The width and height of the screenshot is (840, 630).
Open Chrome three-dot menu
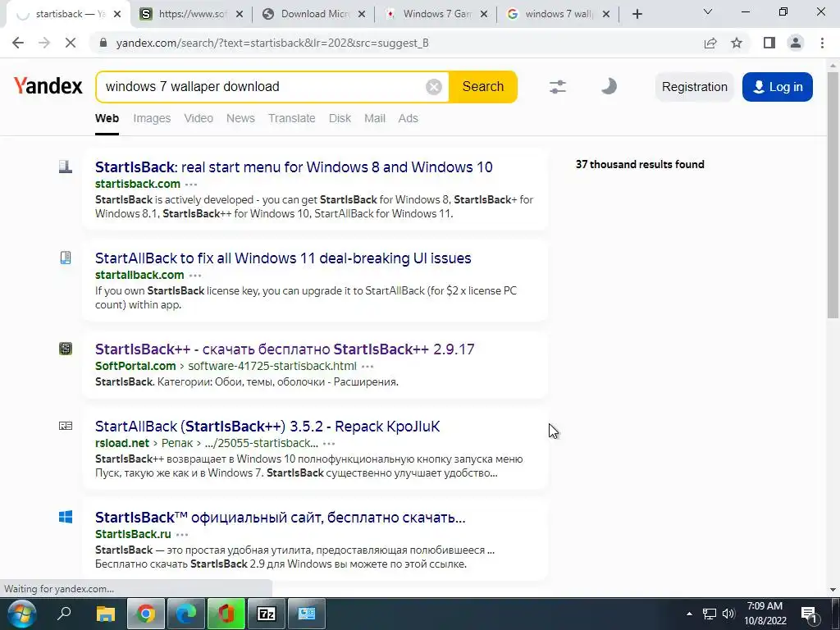pos(822,43)
